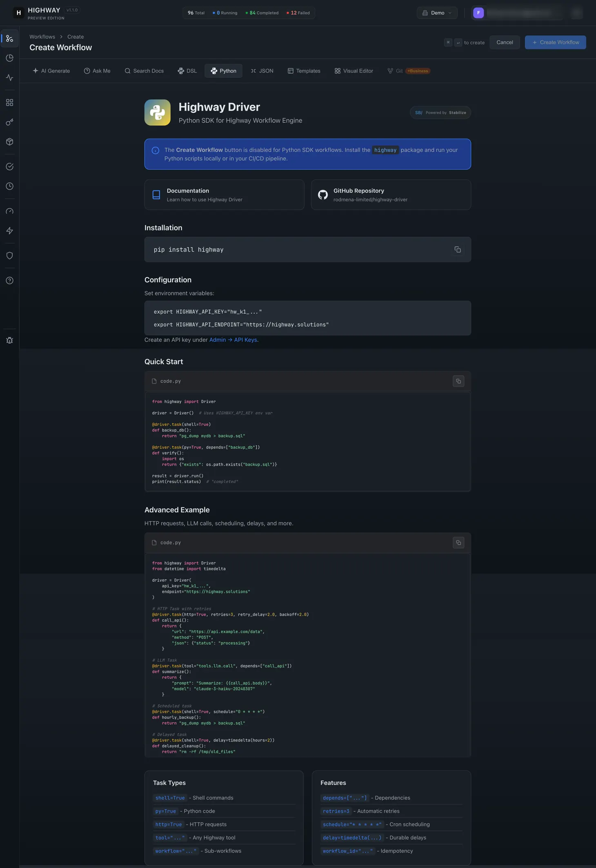
Task: Open the GitHub Repository card
Action: [391, 195]
